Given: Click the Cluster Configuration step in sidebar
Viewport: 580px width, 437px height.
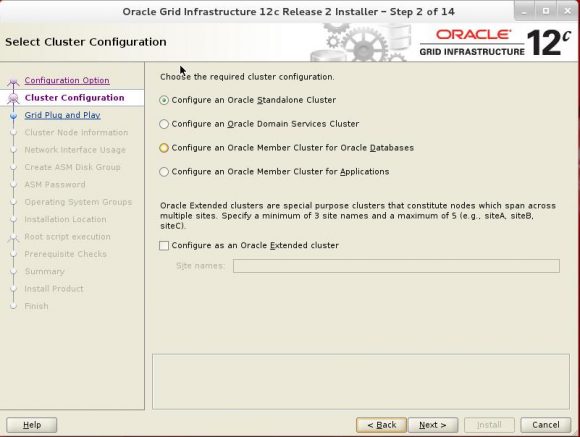Looking at the screenshot, I should 74,98.
